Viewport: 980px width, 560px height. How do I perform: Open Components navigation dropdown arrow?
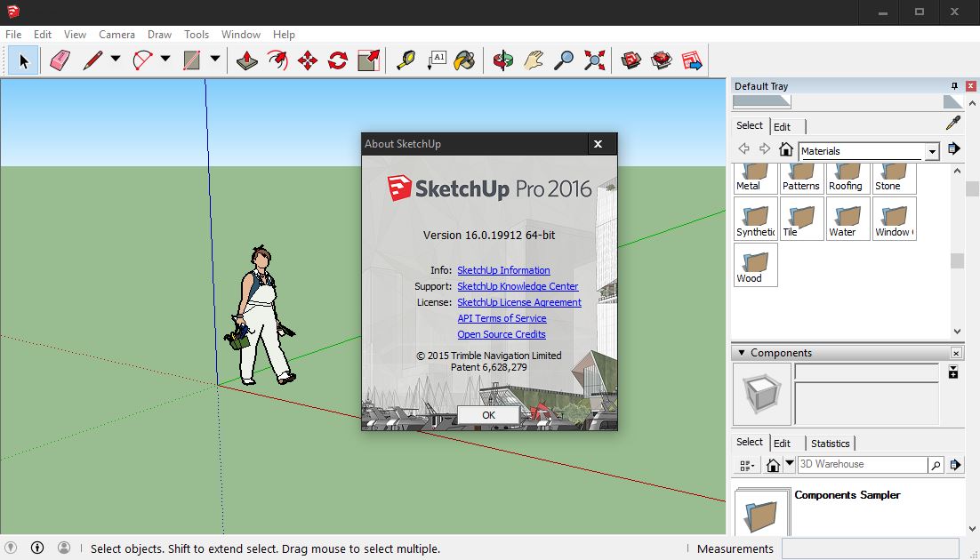790,464
